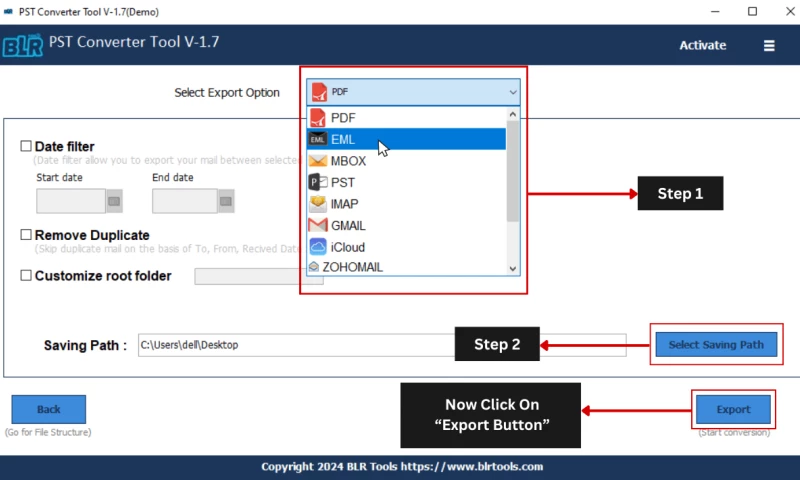Image resolution: width=800 pixels, height=480 pixels.
Task: Choose EML from the export list
Action: 407,139
